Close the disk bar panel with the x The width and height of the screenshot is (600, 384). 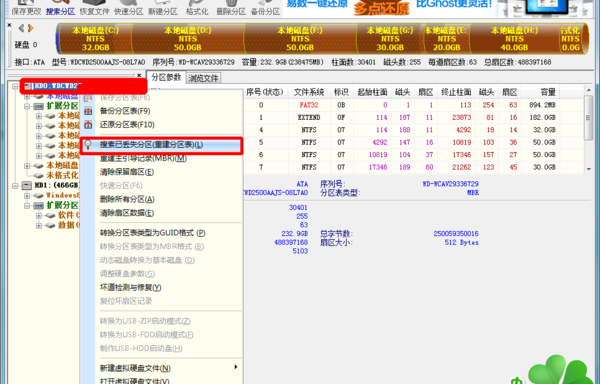(x=9, y=25)
